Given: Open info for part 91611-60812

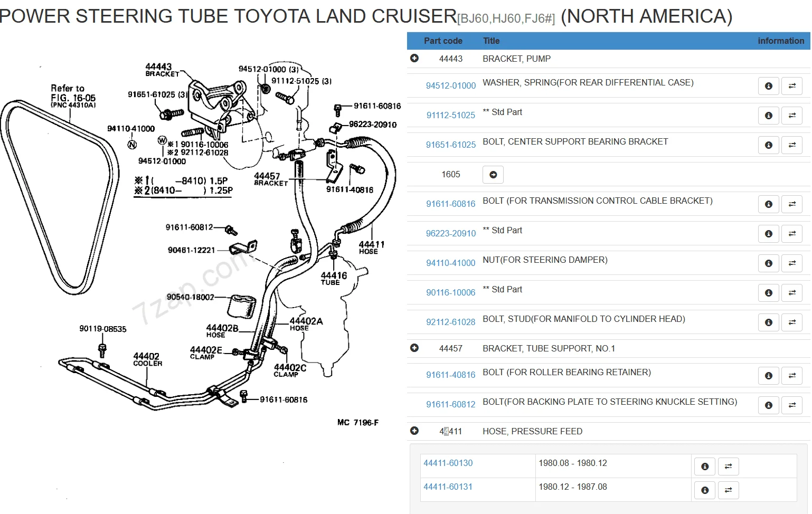Looking at the screenshot, I should click(769, 405).
